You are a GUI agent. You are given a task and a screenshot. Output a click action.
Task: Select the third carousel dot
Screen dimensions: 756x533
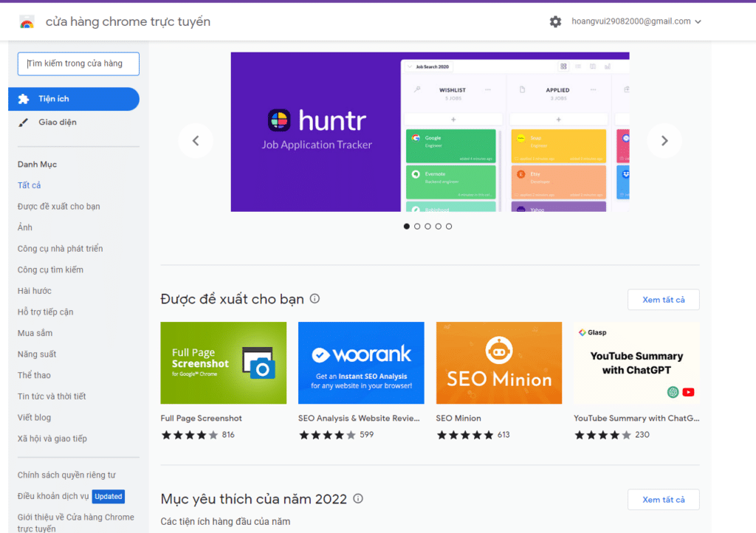(427, 226)
